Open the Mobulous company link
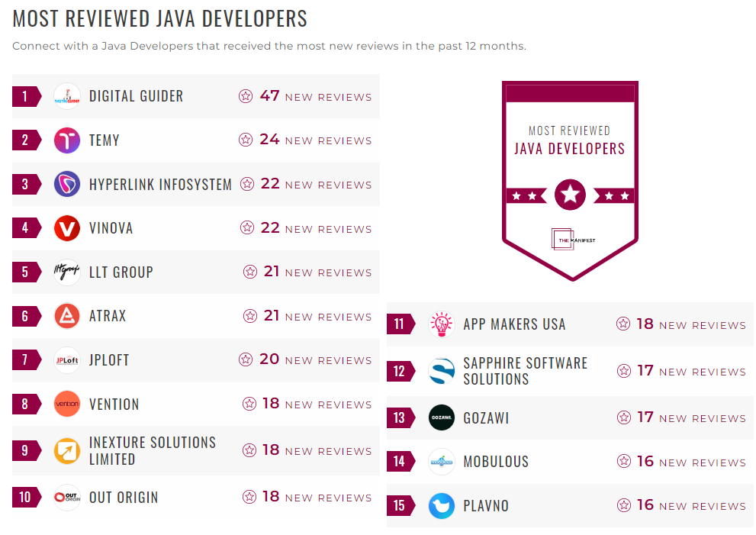Screen dimensions: 756x535 (496, 462)
